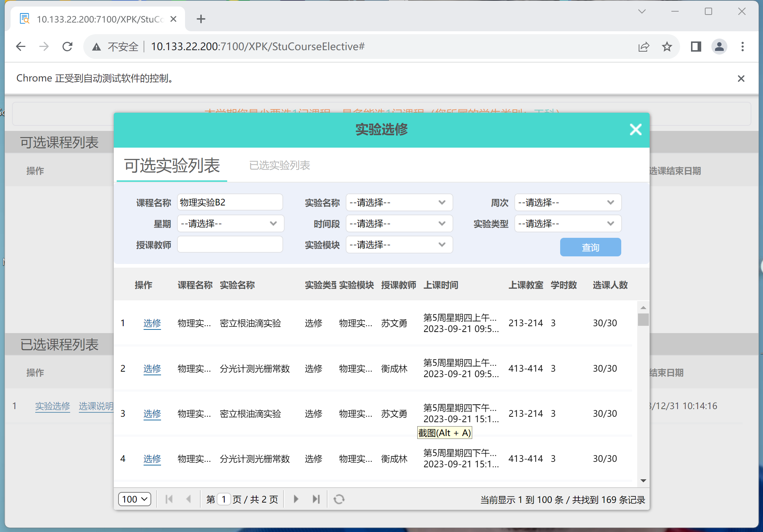Click the table scrollbar down arrow
Screen dimensions: 763x532
click(x=643, y=480)
